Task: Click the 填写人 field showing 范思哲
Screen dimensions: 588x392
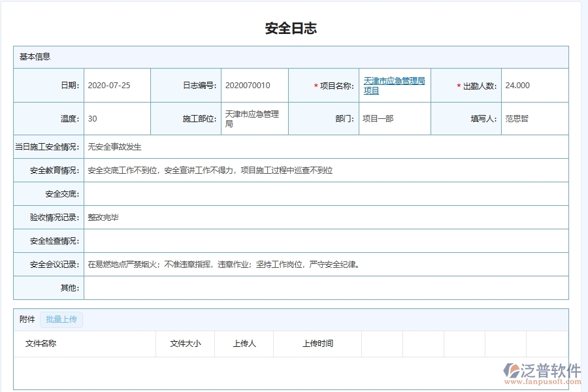Action: tap(534, 118)
